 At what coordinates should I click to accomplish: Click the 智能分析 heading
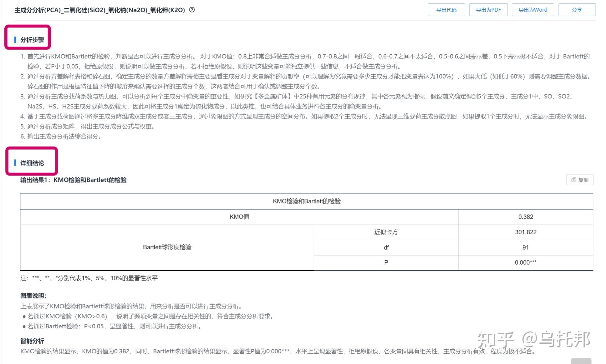(32, 341)
